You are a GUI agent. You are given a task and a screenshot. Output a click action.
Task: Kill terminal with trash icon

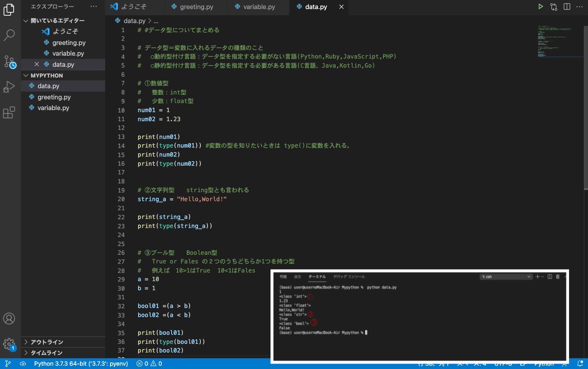557,277
